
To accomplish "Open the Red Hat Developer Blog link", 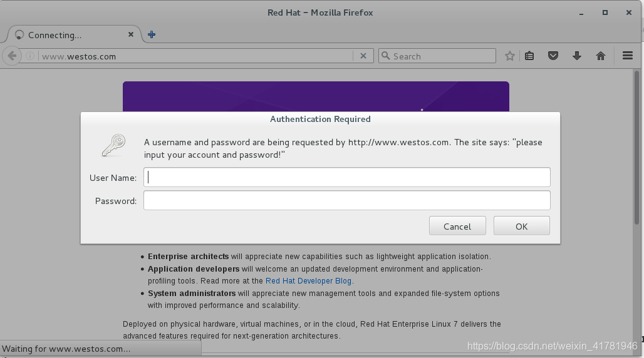I will pos(308,281).
